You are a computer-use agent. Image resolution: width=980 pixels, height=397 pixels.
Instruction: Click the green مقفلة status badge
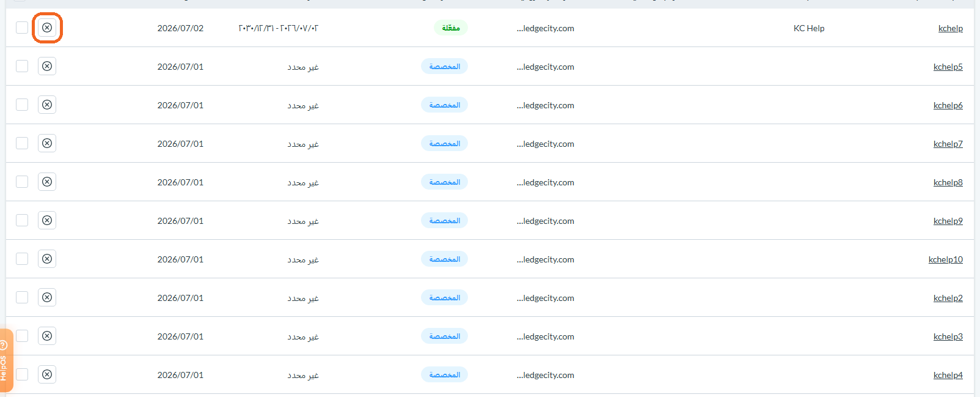coord(450,28)
